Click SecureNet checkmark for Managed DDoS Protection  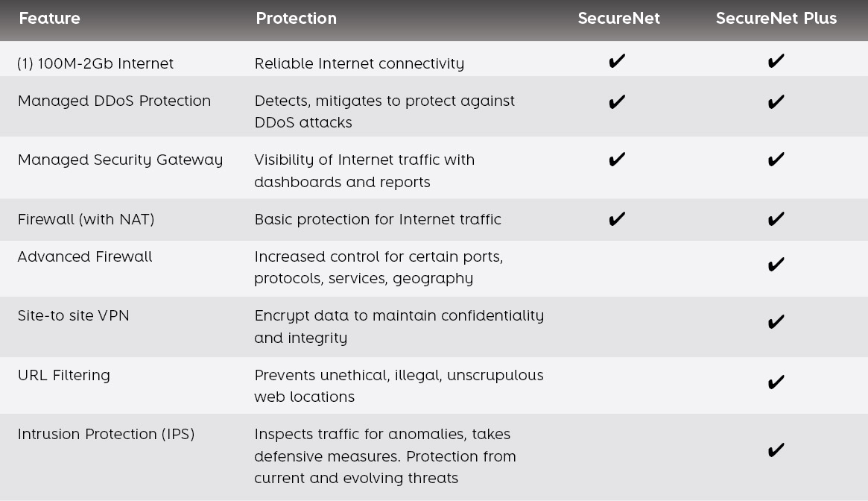617,101
